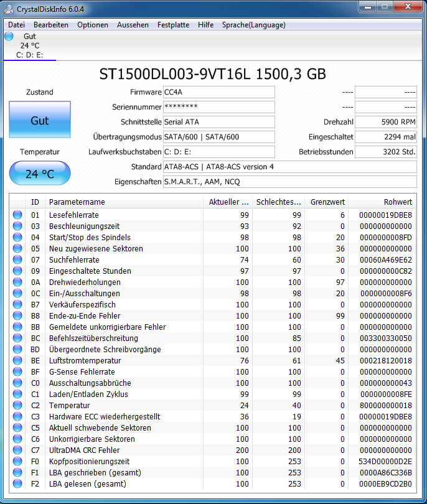Viewport: 427px width, 504px height.
Task: Click status orb for LBA geschrieben (gesamt)
Action: 17,472
